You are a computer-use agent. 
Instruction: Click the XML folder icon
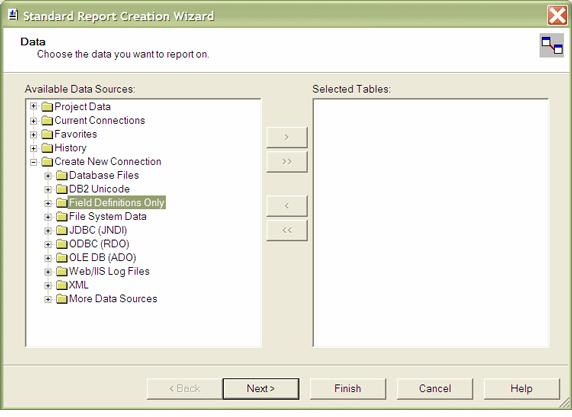pyautogui.click(x=62, y=285)
